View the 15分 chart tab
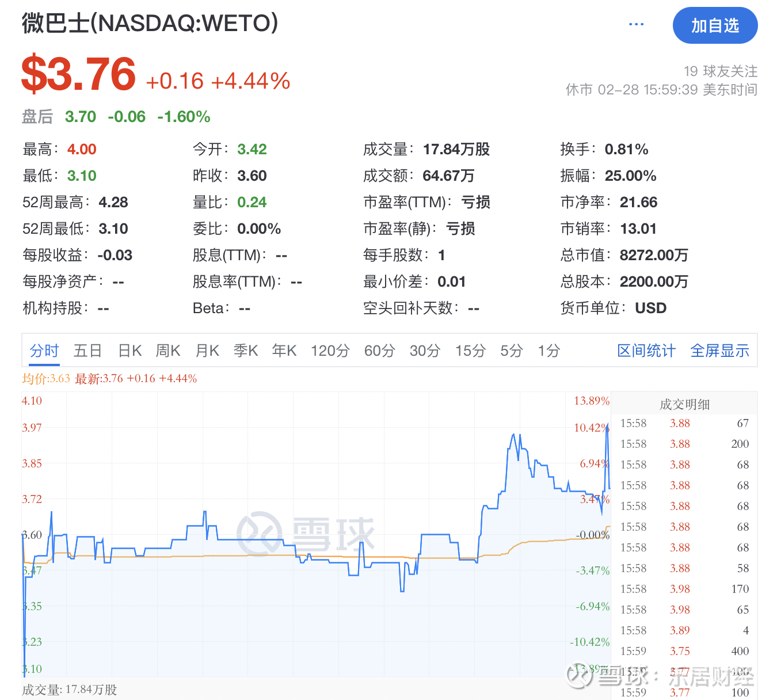This screenshot has width=777, height=700. coord(471,351)
